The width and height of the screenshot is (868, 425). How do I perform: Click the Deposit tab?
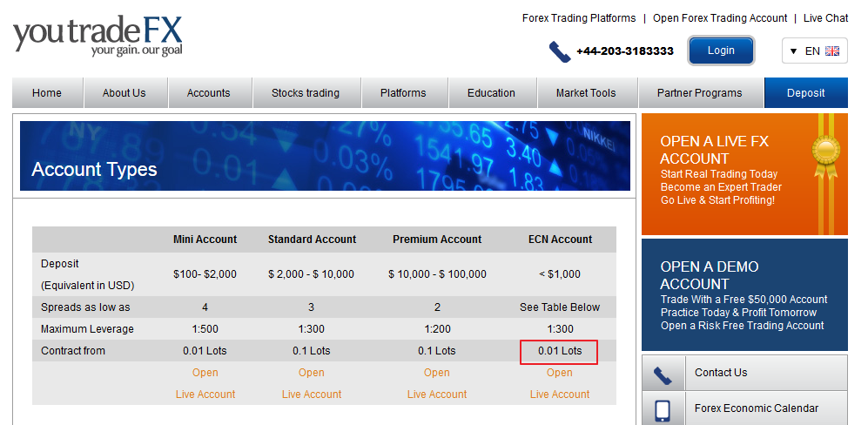point(806,92)
